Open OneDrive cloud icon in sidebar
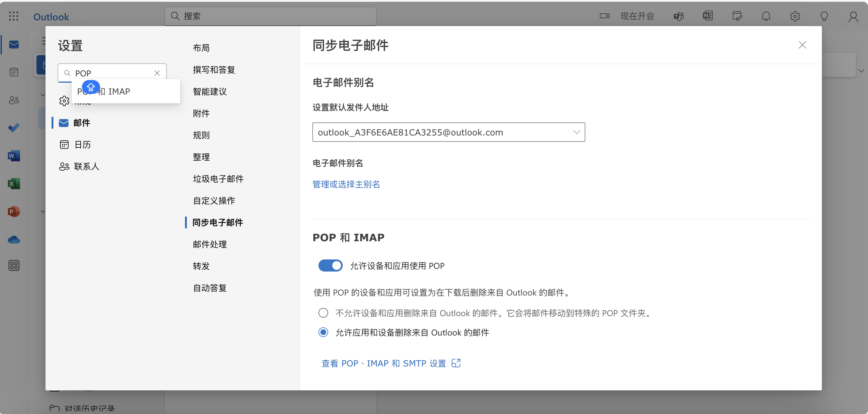This screenshot has width=868, height=414. pyautogui.click(x=14, y=239)
